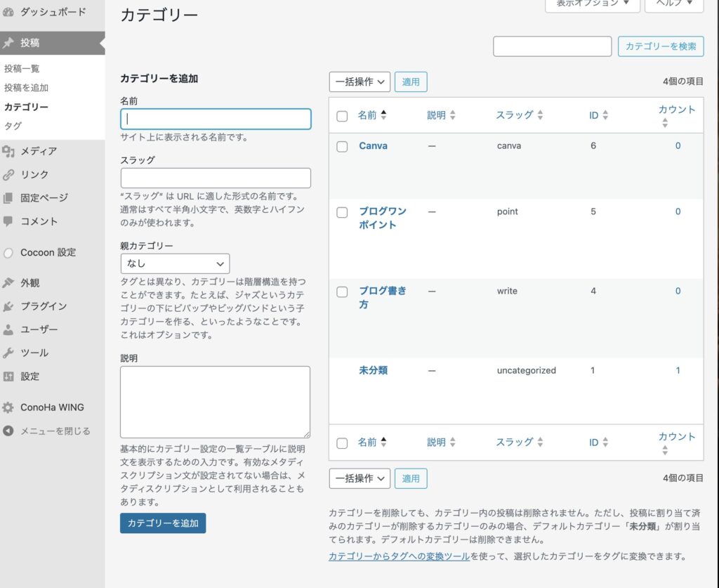
Task: Open the カテゴリーからタグへの変換ツール link
Action: coord(399,556)
